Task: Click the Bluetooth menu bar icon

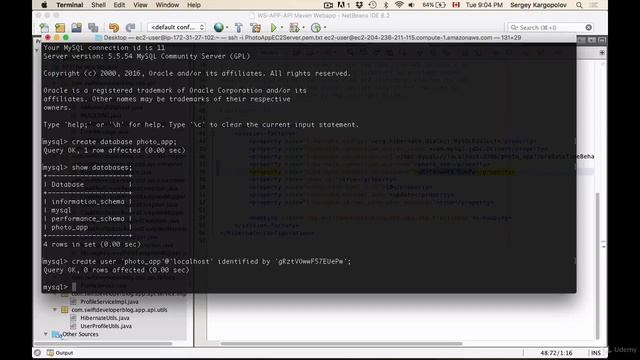Action: (386, 5)
